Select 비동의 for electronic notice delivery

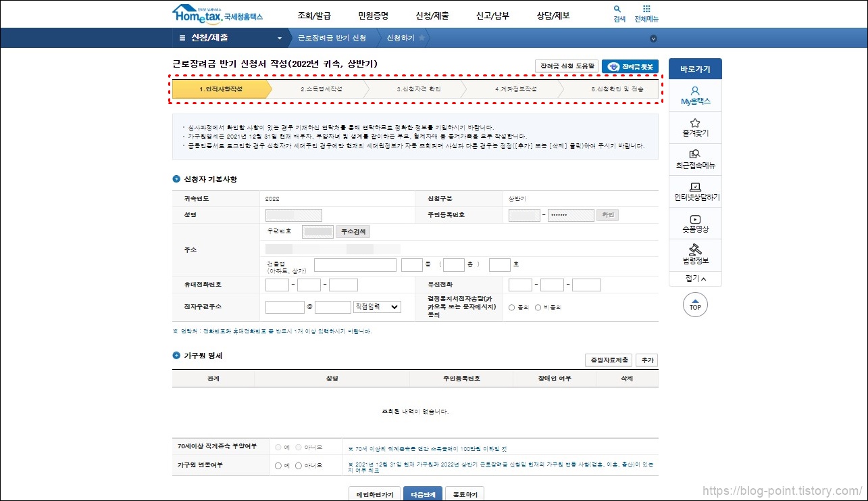pyautogui.click(x=538, y=307)
